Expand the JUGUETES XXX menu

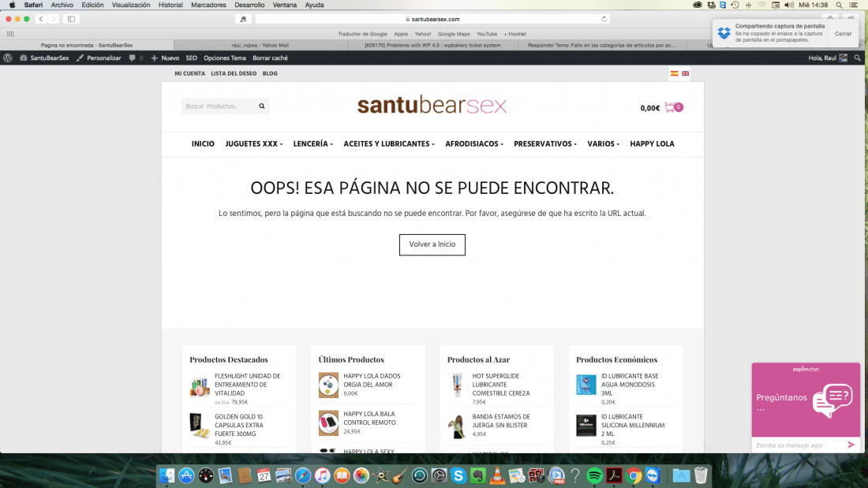pyautogui.click(x=253, y=143)
